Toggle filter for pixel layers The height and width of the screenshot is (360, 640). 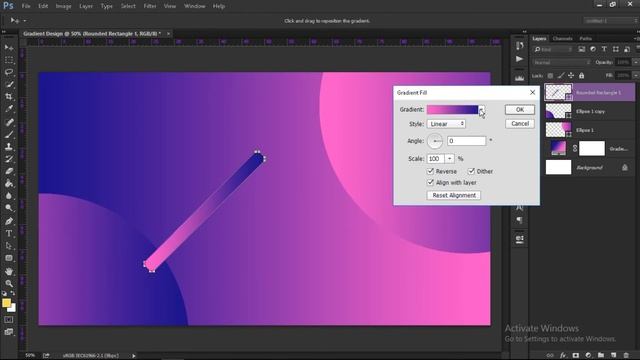coord(582,49)
